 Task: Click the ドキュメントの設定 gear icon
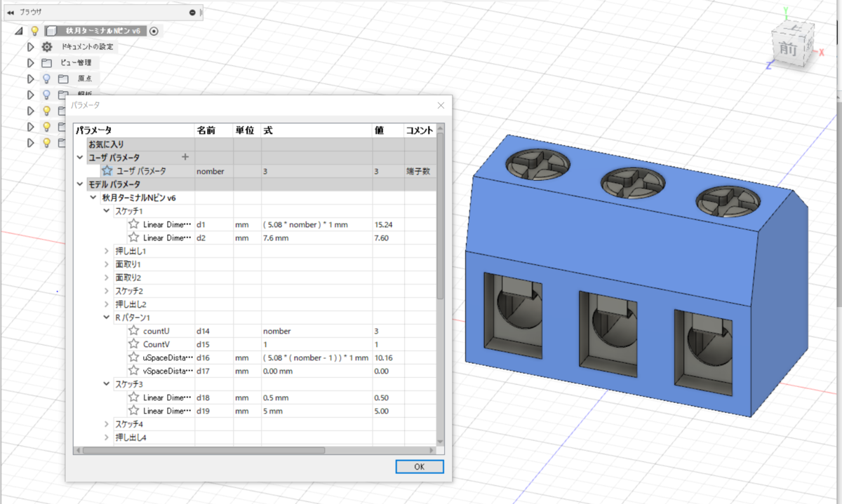pos(47,47)
